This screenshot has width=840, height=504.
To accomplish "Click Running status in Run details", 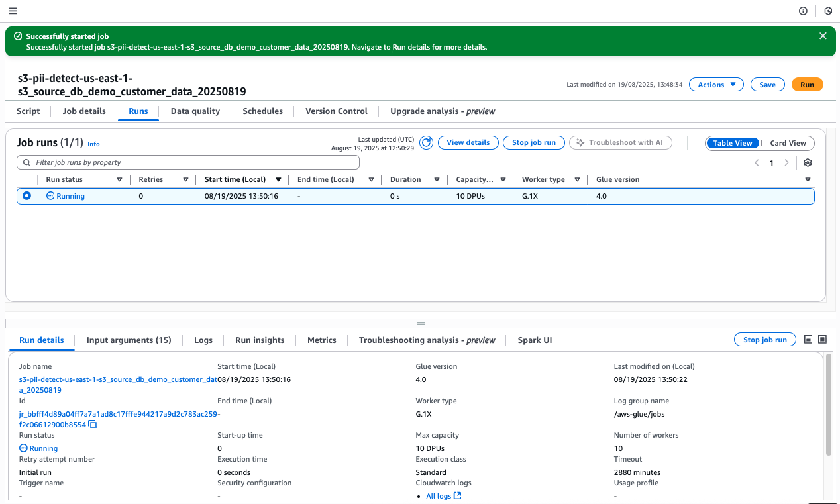I will (38, 448).
